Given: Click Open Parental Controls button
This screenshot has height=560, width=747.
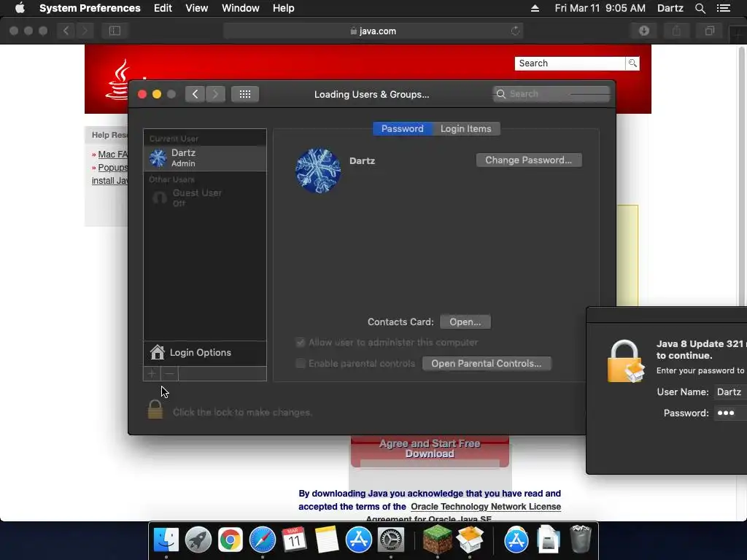Looking at the screenshot, I should pyautogui.click(x=487, y=364).
